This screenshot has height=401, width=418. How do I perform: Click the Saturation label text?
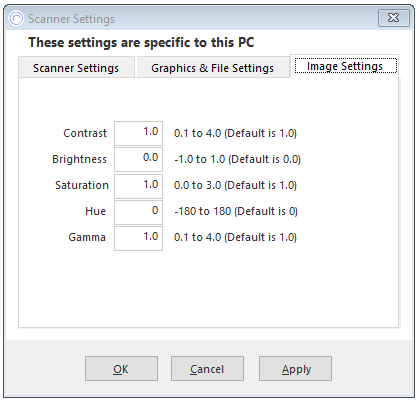point(82,185)
